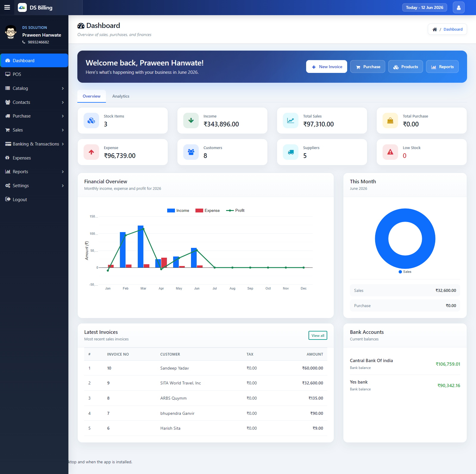
Task: Click the blue Sales donut ring
Action: pos(382,239)
